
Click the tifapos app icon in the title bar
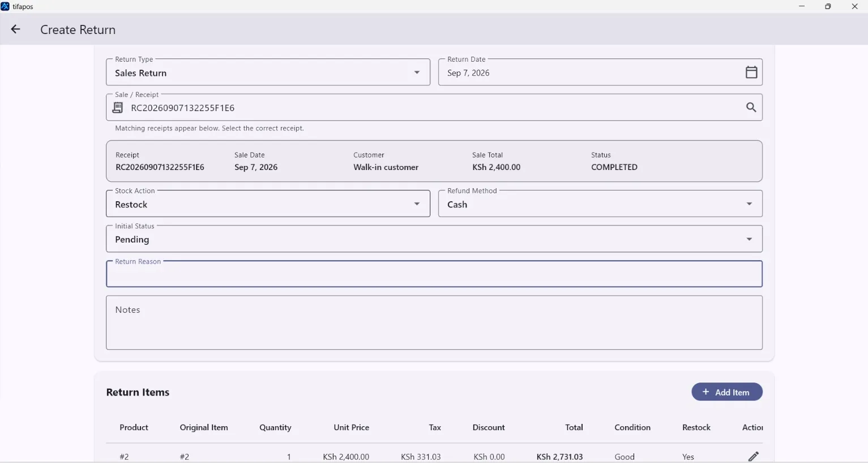coord(5,6)
